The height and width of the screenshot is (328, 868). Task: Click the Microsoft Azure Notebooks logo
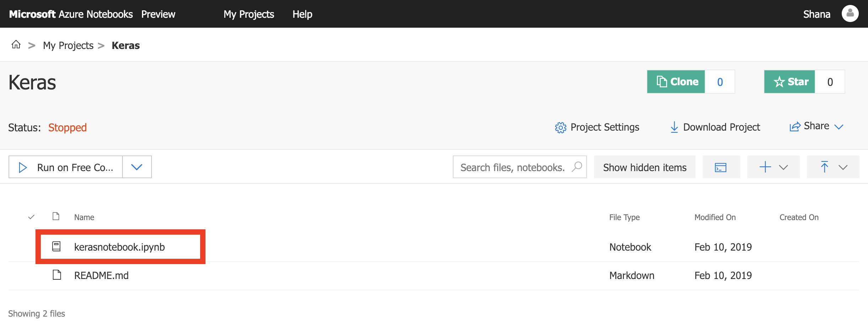71,14
